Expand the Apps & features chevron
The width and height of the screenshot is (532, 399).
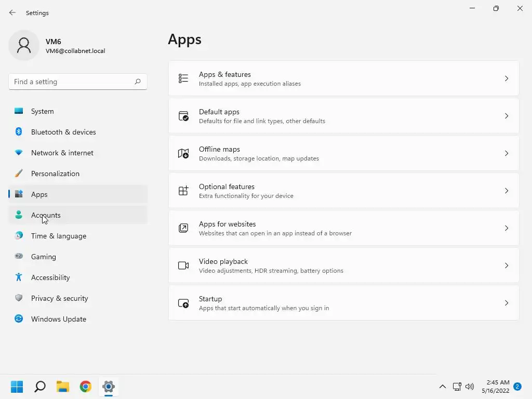click(x=507, y=78)
